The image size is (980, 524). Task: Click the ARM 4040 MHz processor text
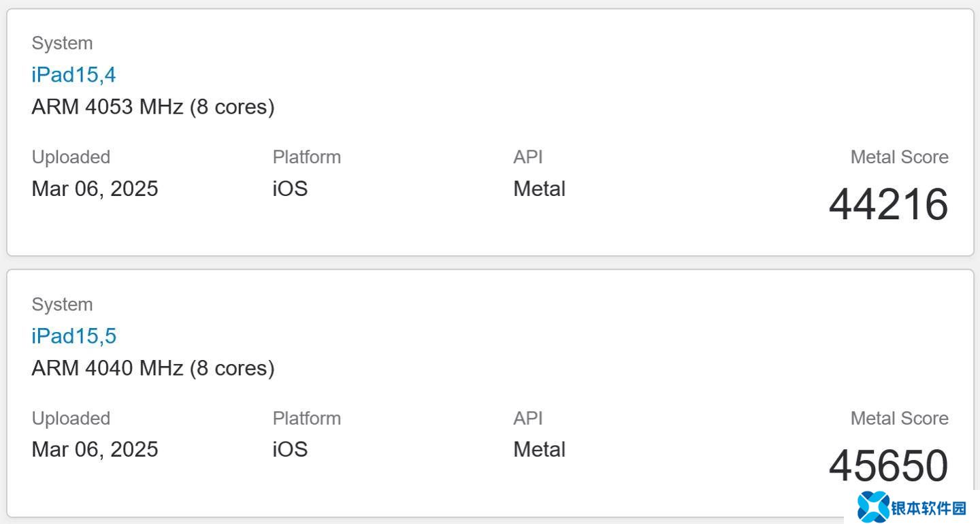click(x=152, y=368)
